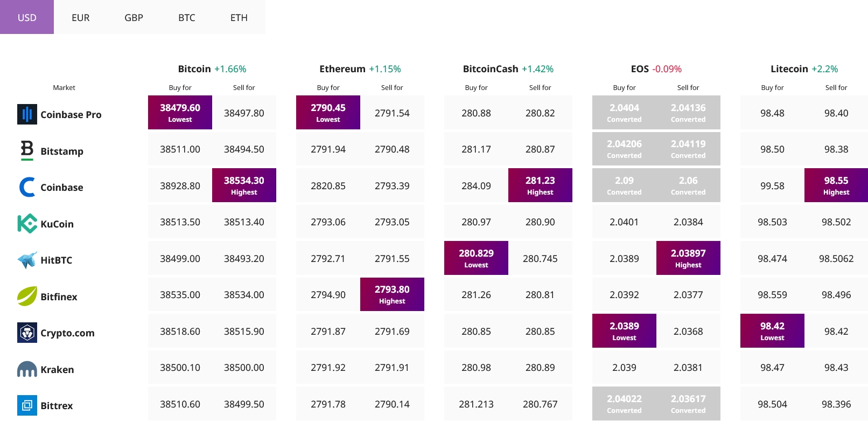The height and width of the screenshot is (421, 868).
Task: Click converted EOS sell price 2.04136
Action: click(x=688, y=113)
